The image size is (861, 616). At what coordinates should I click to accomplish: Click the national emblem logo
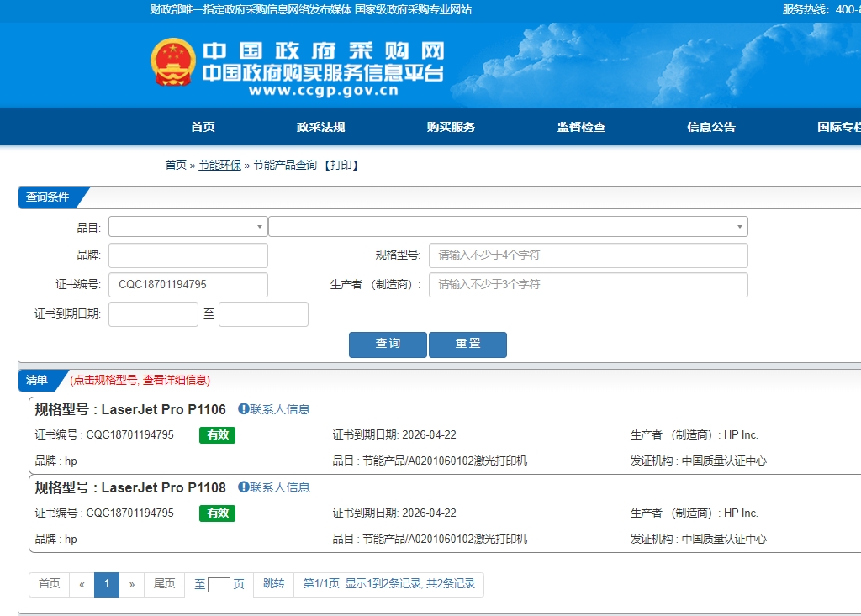click(x=173, y=62)
